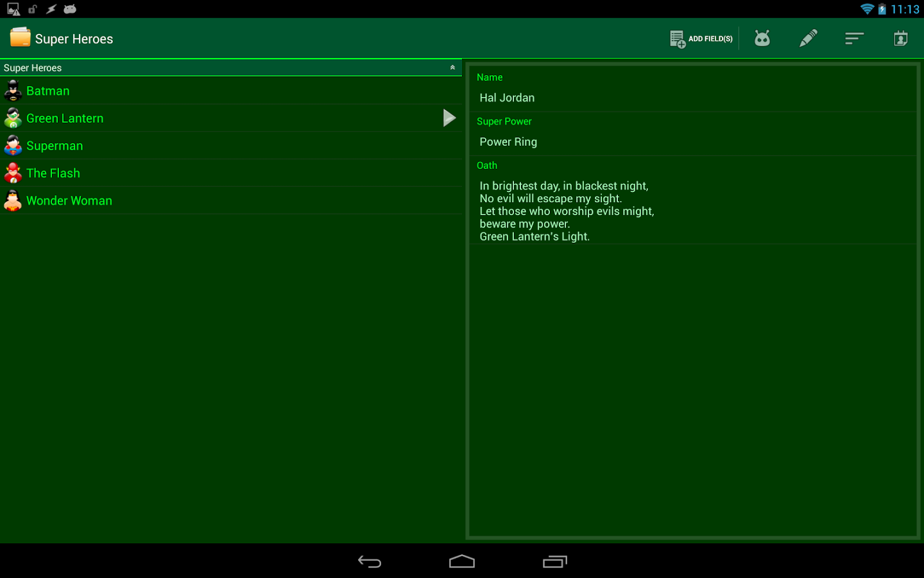Click the Hal Jordan name value

507,98
